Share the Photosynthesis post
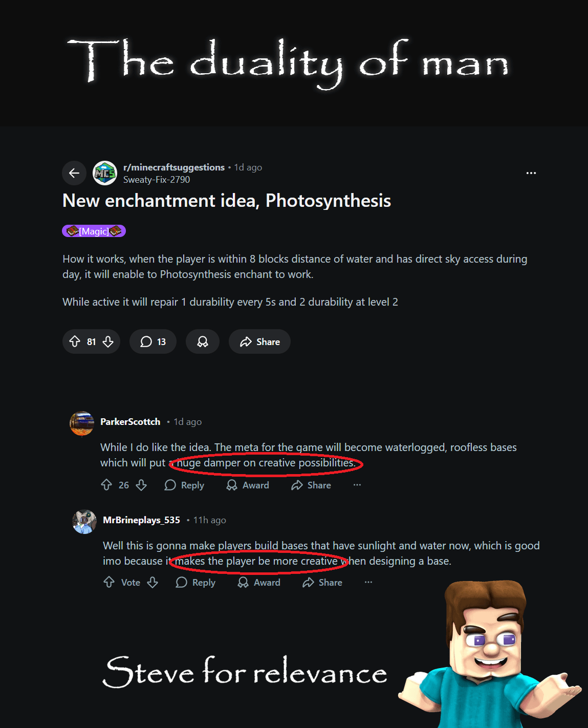588x728 pixels. [259, 341]
